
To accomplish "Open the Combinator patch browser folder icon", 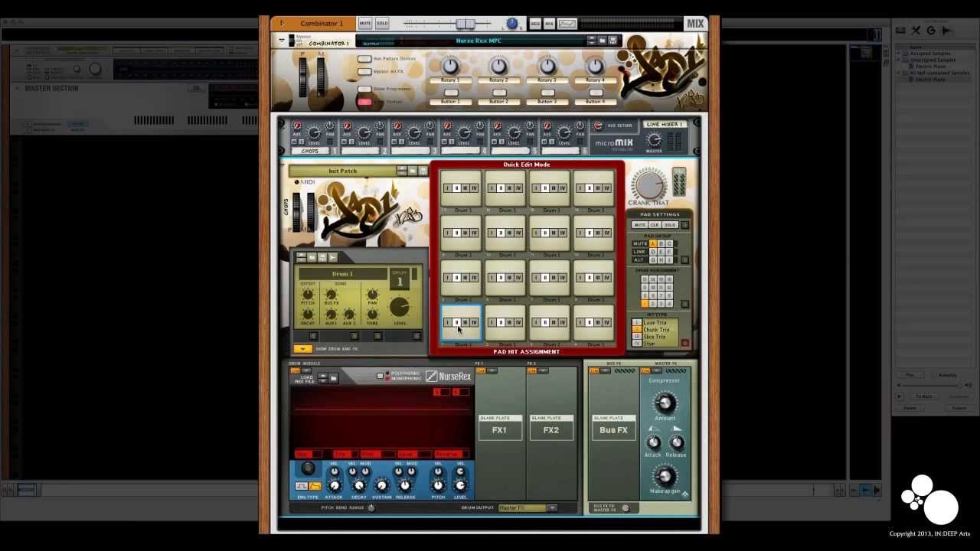I will coord(603,41).
